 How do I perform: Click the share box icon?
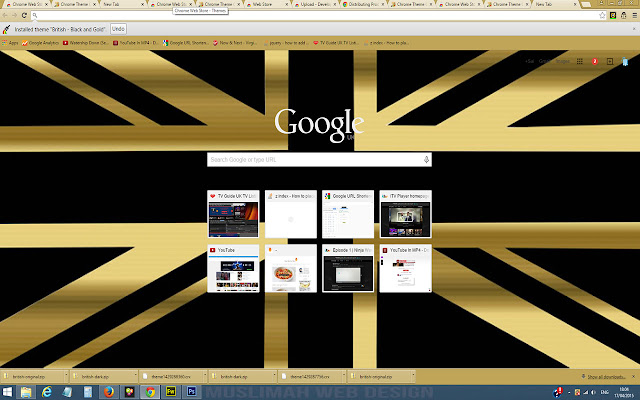(x=610, y=61)
